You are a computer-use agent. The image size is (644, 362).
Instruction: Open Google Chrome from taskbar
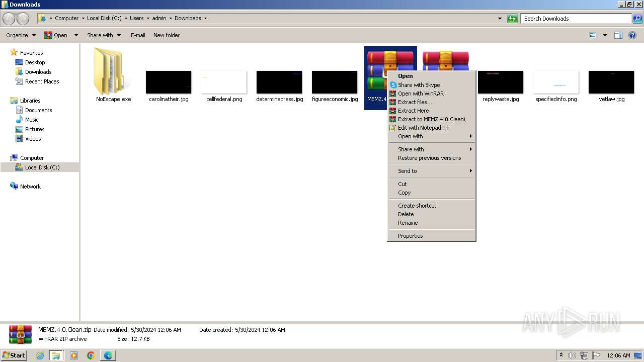pyautogui.click(x=91, y=355)
